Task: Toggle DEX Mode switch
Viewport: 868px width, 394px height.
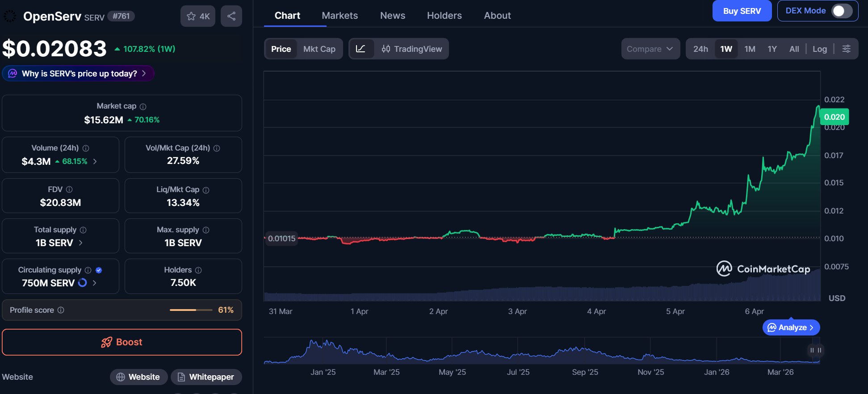Action: click(841, 11)
